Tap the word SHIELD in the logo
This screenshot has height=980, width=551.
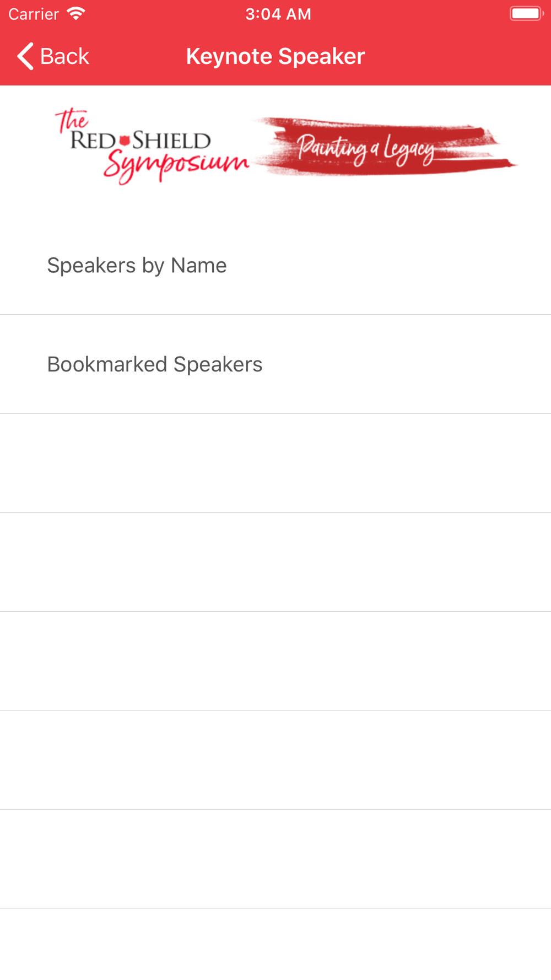(171, 141)
